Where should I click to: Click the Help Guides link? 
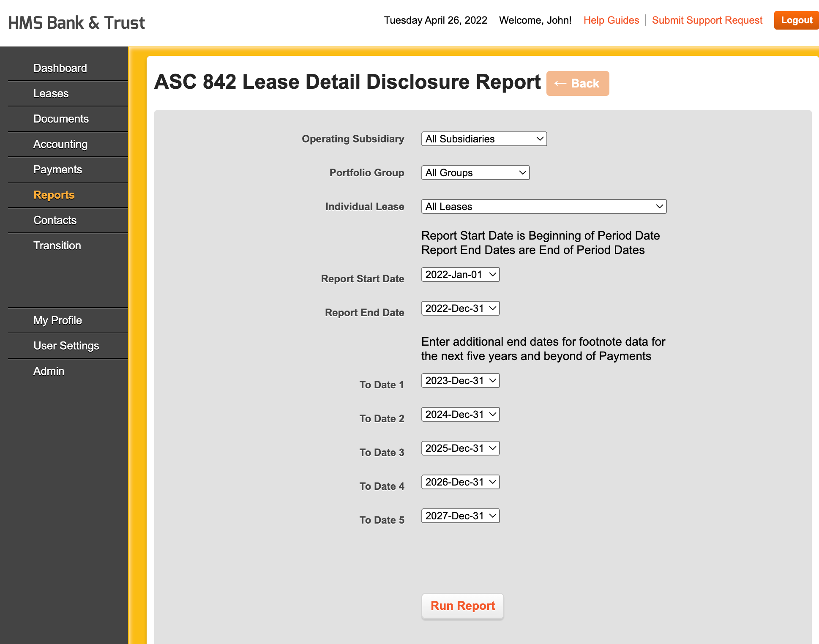611,20
